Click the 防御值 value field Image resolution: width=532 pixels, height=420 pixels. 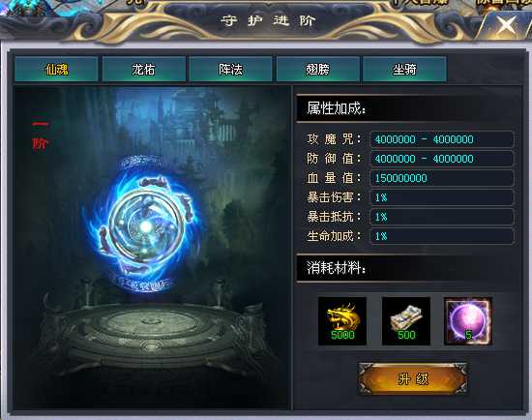442,159
